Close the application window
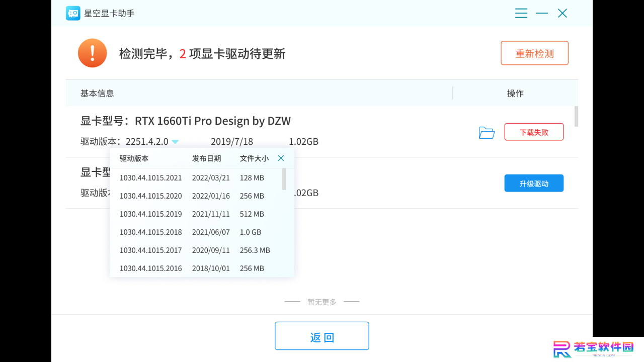 tap(562, 13)
